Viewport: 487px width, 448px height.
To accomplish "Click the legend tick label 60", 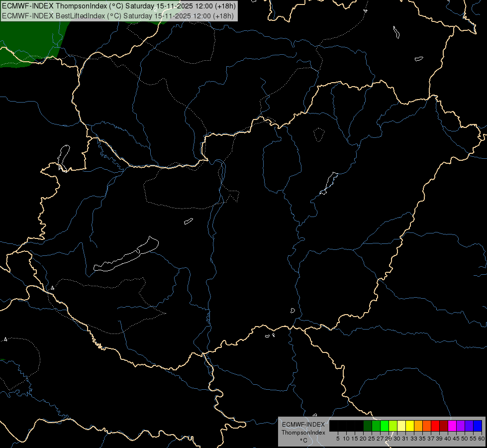I will click(482, 439).
